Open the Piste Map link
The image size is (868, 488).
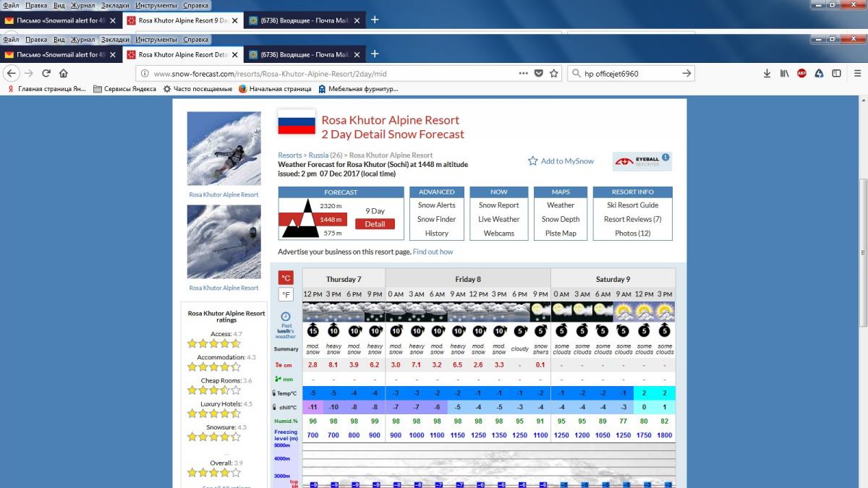point(561,234)
